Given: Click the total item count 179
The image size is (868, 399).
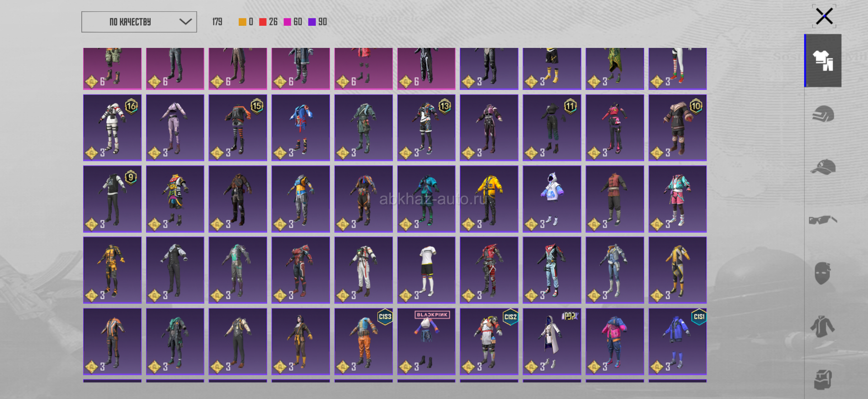Looking at the screenshot, I should (x=217, y=22).
